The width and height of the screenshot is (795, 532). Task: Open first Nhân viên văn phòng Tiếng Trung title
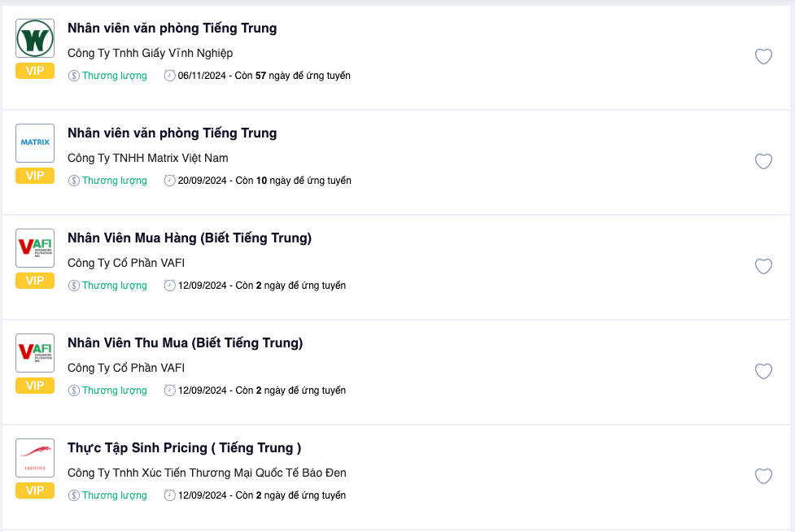coord(173,28)
